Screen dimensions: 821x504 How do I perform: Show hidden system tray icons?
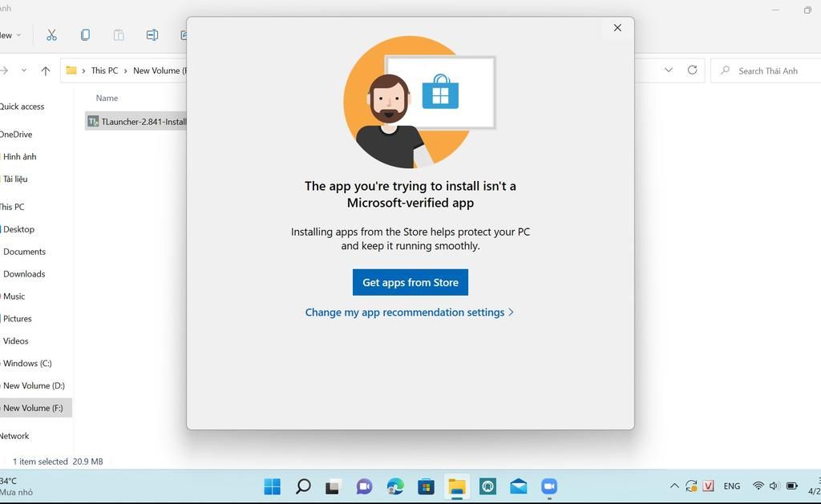674,486
